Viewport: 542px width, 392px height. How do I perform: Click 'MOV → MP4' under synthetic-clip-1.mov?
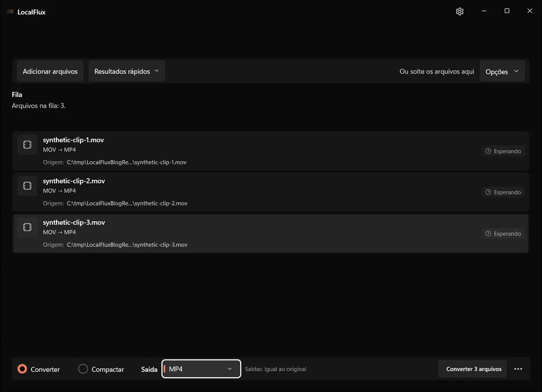[x=59, y=149]
